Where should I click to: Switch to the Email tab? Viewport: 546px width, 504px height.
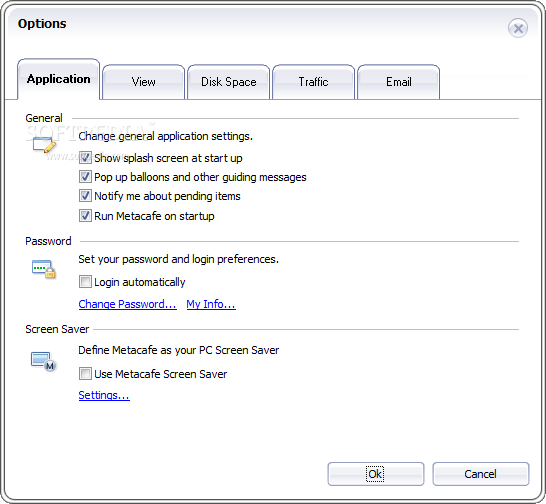point(398,82)
